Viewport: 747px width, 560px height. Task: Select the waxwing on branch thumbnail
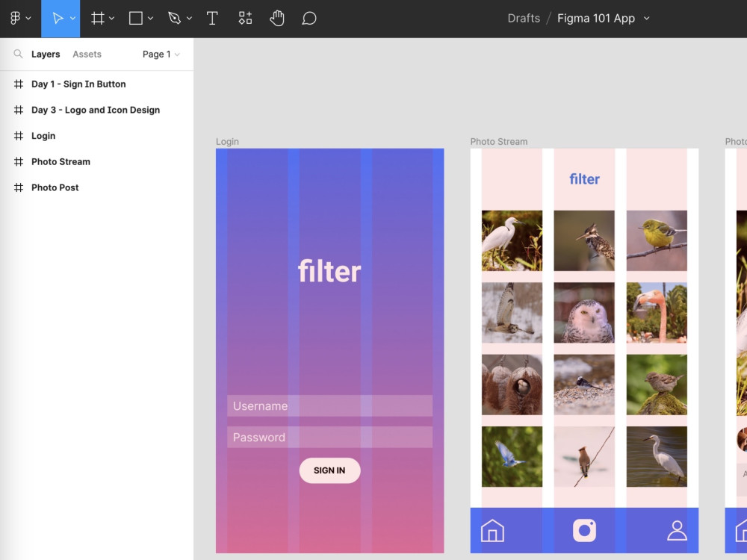click(x=584, y=457)
